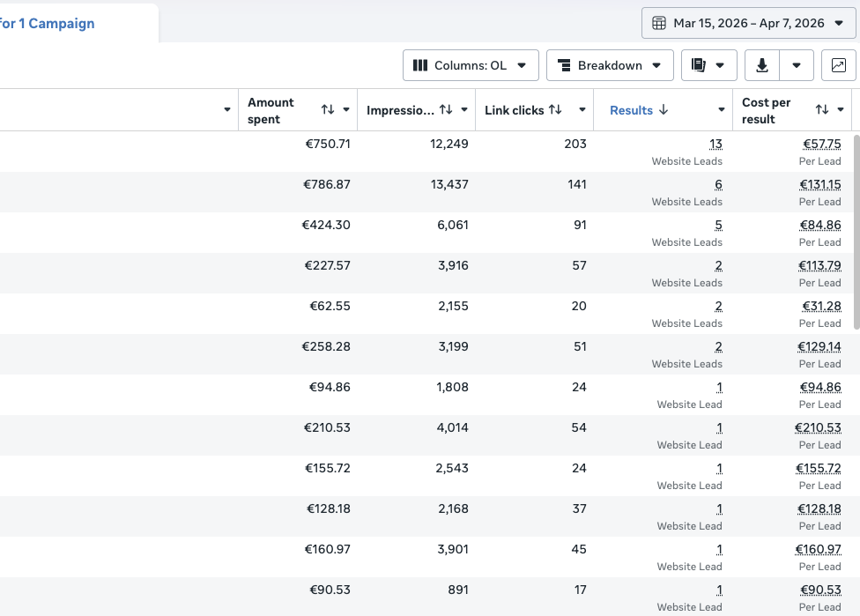The image size is (860, 616).
Task: Sort by Link clicks arrows
Action: click(x=555, y=109)
